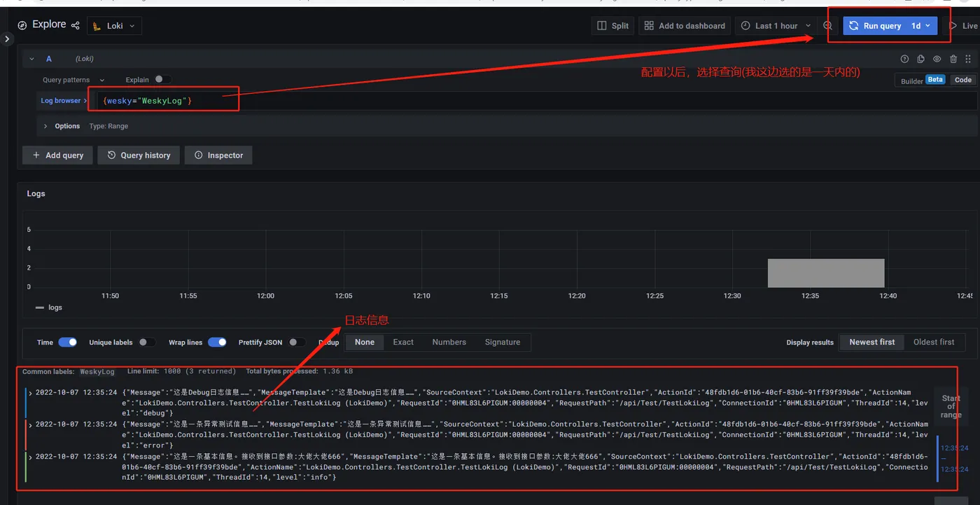
Task: Click the Run query refresh icon
Action: pos(853,26)
